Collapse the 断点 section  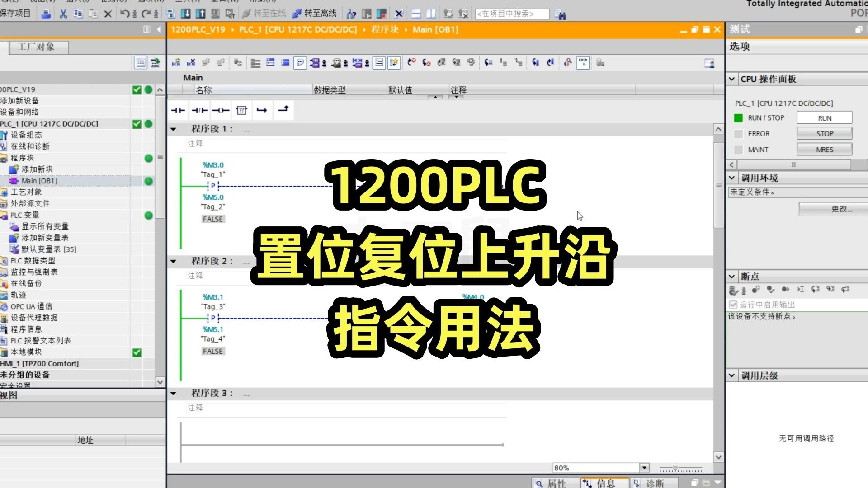pyautogui.click(x=732, y=277)
